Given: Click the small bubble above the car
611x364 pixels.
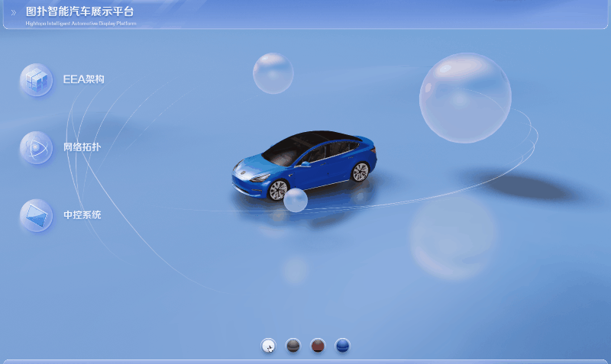Looking at the screenshot, I should [x=273, y=73].
